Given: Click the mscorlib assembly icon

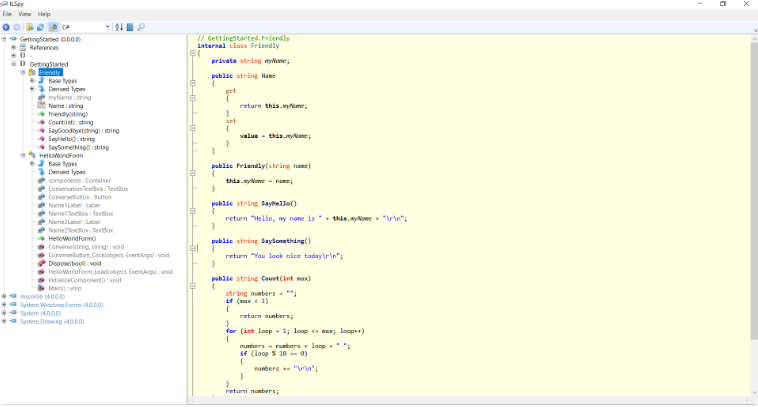Looking at the screenshot, I should pyautogui.click(x=13, y=296).
